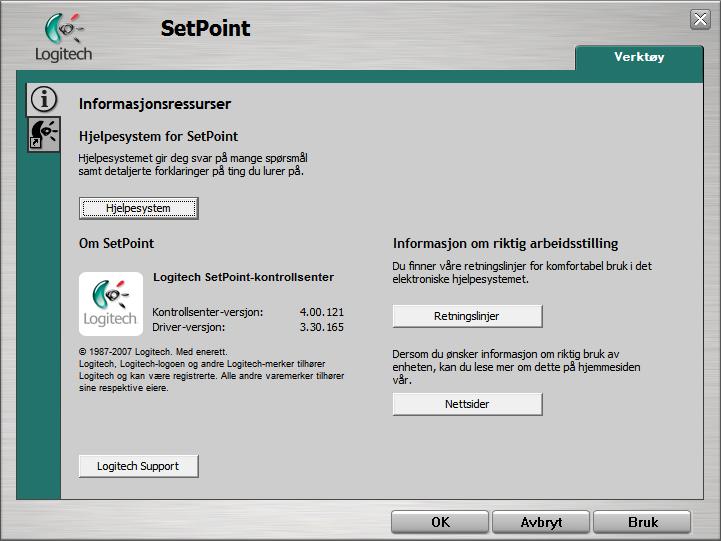This screenshot has height=541, width=721.
Task: Click the Informasjonsressurser heading
Action: (154, 104)
